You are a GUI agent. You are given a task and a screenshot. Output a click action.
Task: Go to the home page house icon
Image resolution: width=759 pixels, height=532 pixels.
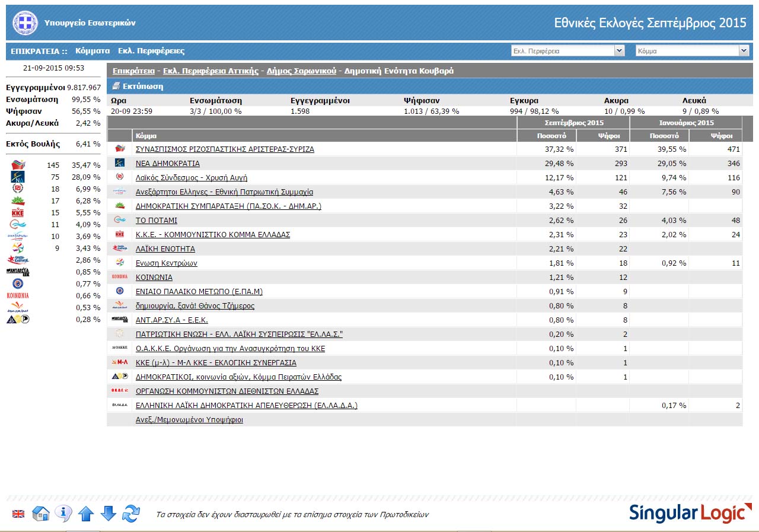(40, 513)
